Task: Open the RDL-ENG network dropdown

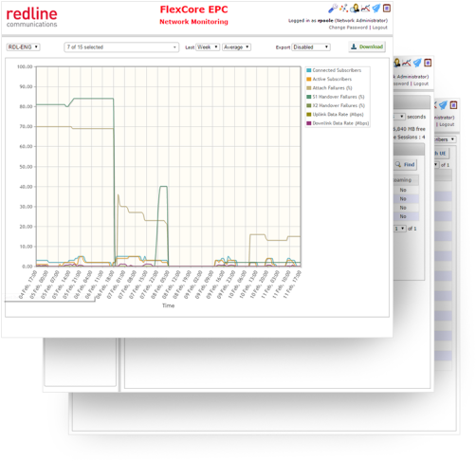Action: click(23, 47)
